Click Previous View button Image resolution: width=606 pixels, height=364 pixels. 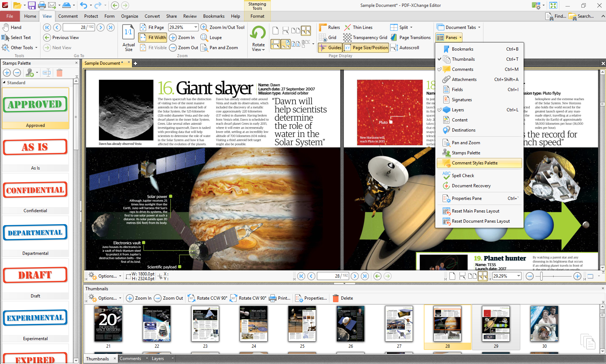coord(61,38)
